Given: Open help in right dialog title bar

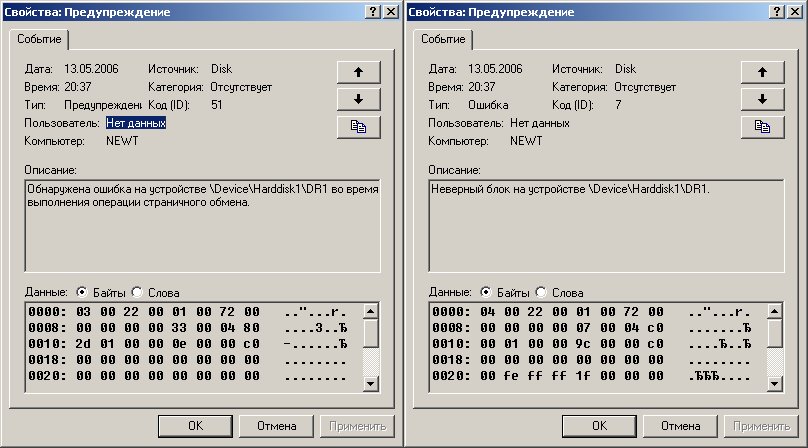Looking at the screenshot, I should pyautogui.click(x=777, y=12).
